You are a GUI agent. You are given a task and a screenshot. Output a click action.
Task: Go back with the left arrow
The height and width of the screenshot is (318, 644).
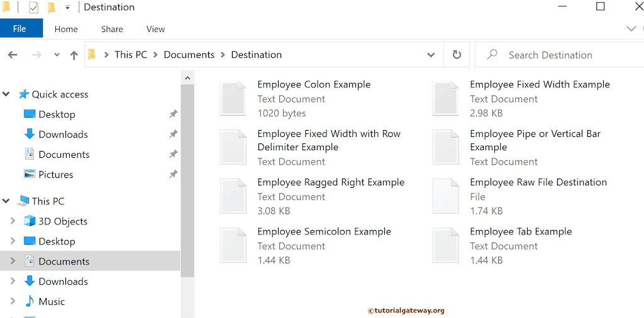(13, 55)
